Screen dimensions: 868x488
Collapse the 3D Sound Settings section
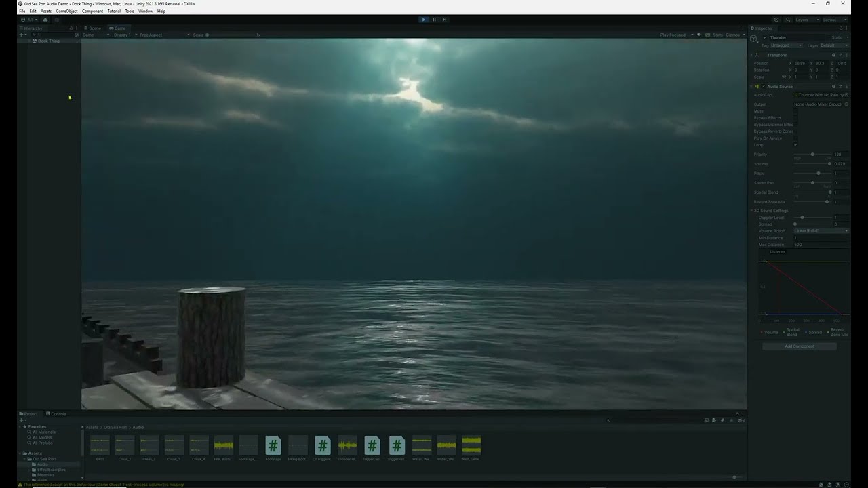tap(752, 211)
